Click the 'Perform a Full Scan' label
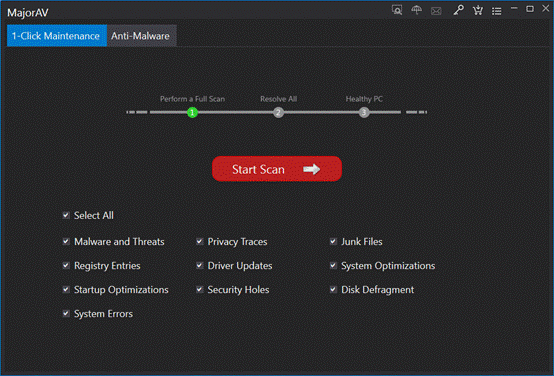 [192, 99]
